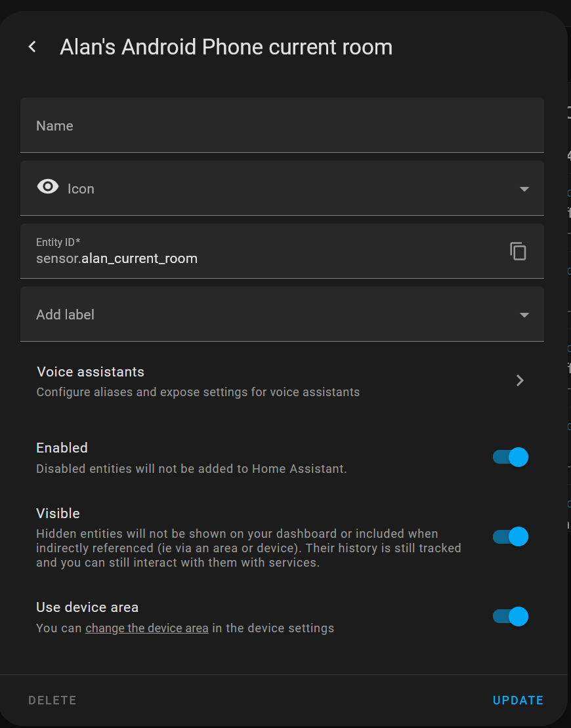Click the Use device area label

pyautogui.click(x=87, y=607)
